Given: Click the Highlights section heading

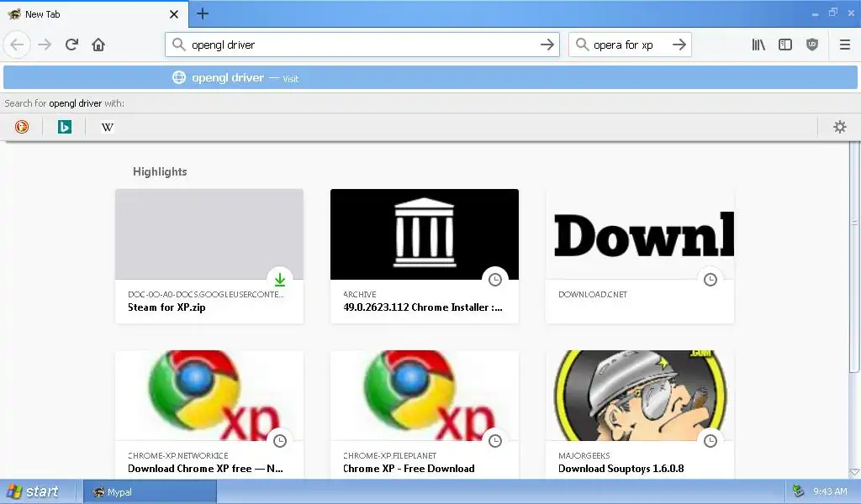Looking at the screenshot, I should pos(160,171).
